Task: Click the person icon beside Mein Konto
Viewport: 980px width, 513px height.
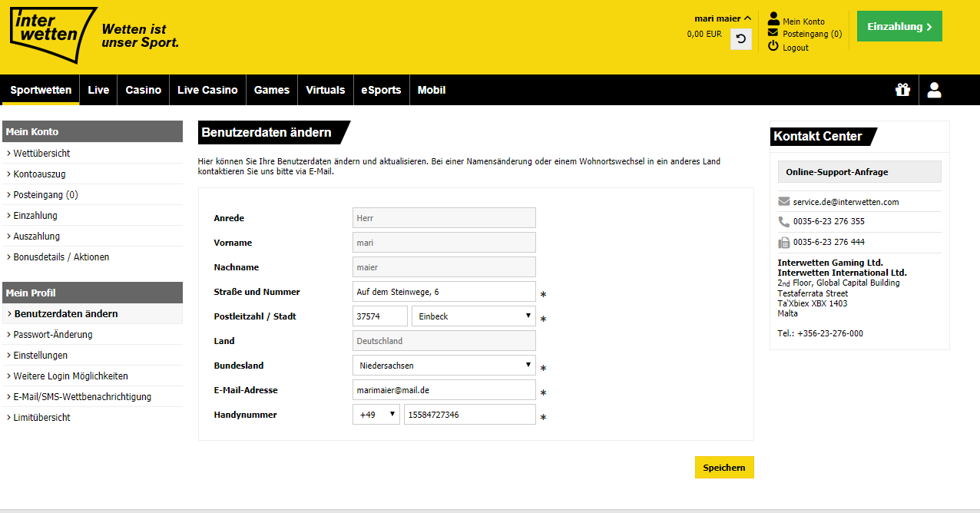Action: [773, 19]
